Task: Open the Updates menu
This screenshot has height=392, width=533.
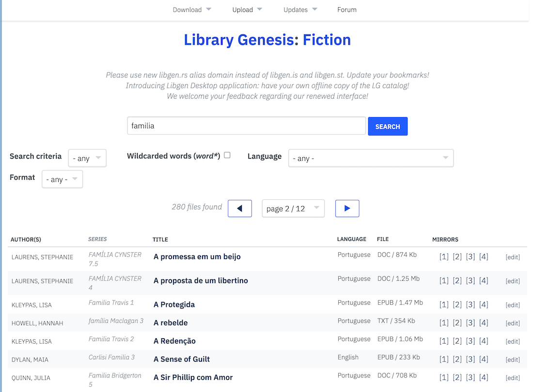Action: click(x=300, y=9)
